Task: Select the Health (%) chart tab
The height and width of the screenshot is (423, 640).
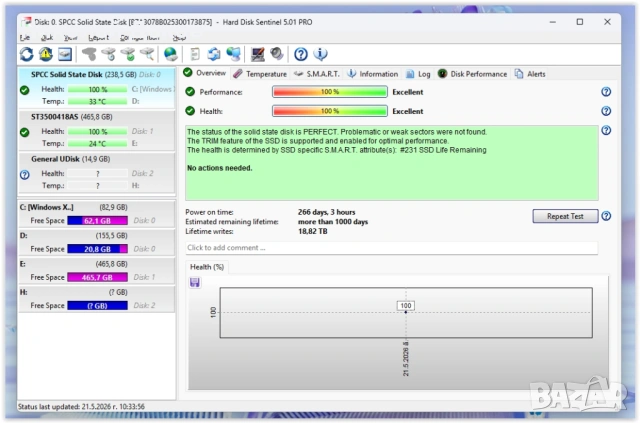Action: click(x=207, y=267)
